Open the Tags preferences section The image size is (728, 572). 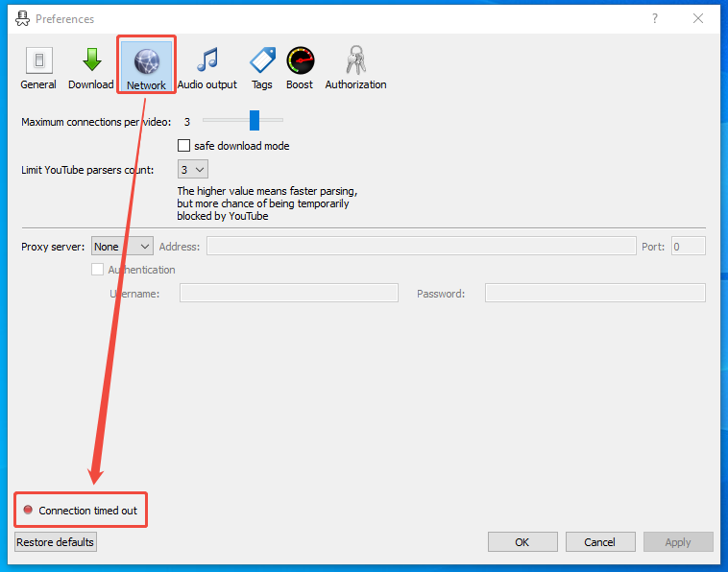coord(262,67)
